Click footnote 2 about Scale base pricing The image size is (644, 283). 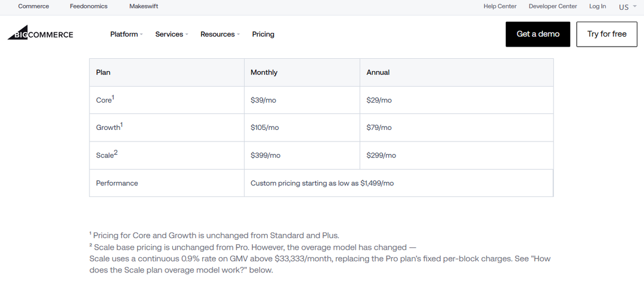click(x=253, y=247)
